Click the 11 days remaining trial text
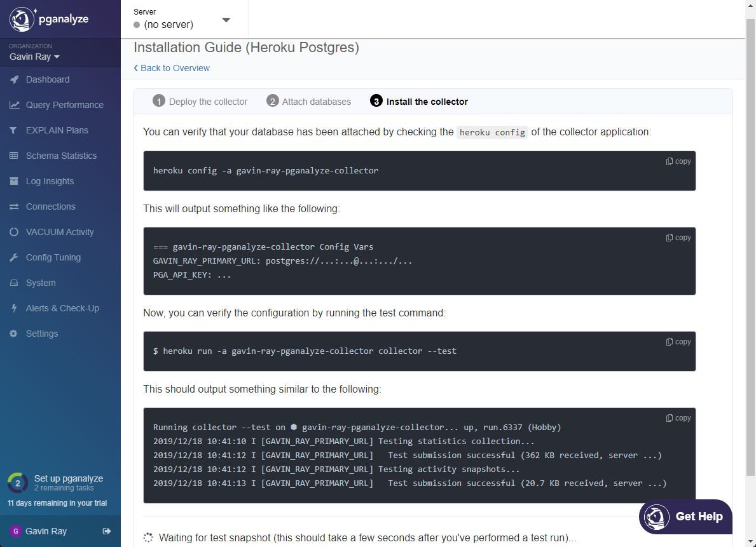The width and height of the screenshot is (756, 547). (x=57, y=503)
